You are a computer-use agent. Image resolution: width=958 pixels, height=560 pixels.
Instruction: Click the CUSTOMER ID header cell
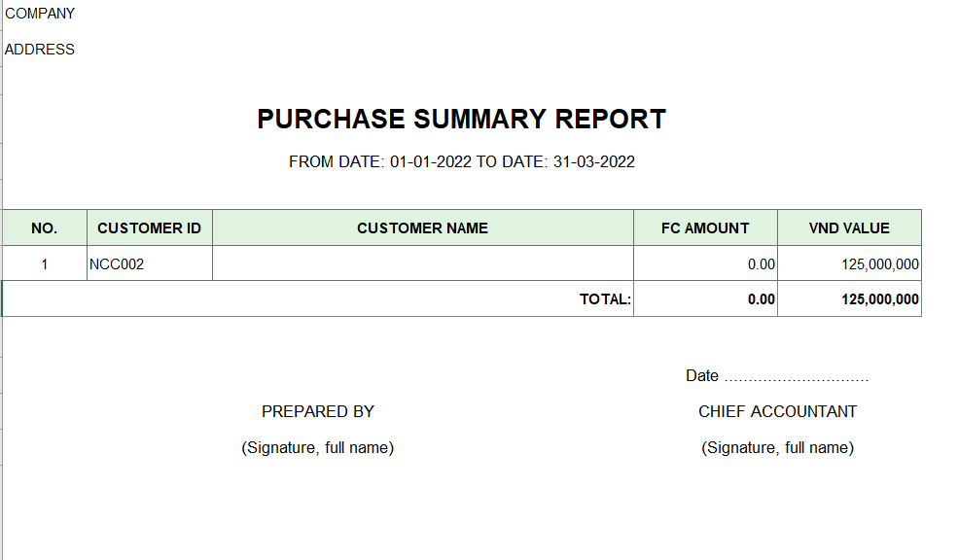(150, 227)
